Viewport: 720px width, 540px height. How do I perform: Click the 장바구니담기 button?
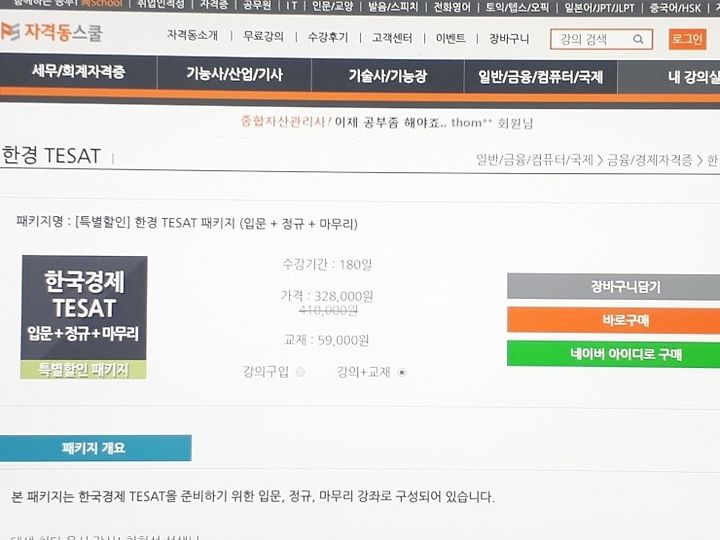[613, 287]
